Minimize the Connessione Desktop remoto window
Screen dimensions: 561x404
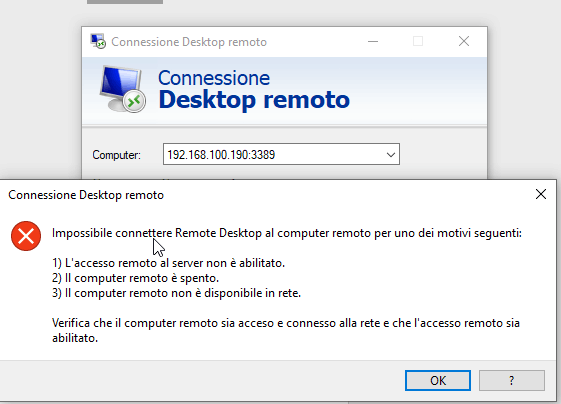373,42
